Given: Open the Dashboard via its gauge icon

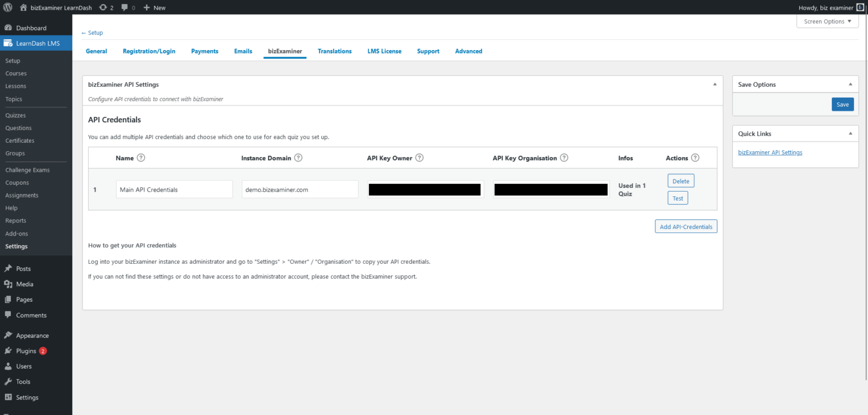Looking at the screenshot, I should [8, 28].
